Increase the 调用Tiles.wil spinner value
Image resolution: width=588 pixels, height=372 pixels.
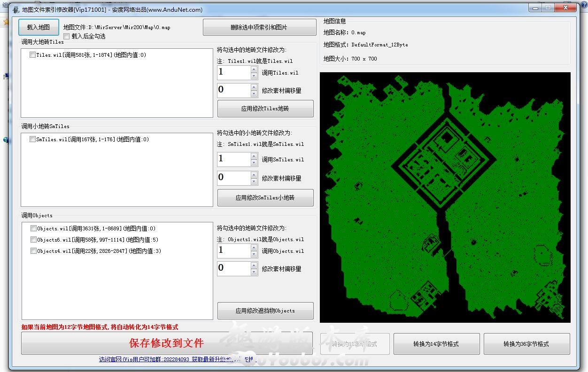click(254, 69)
